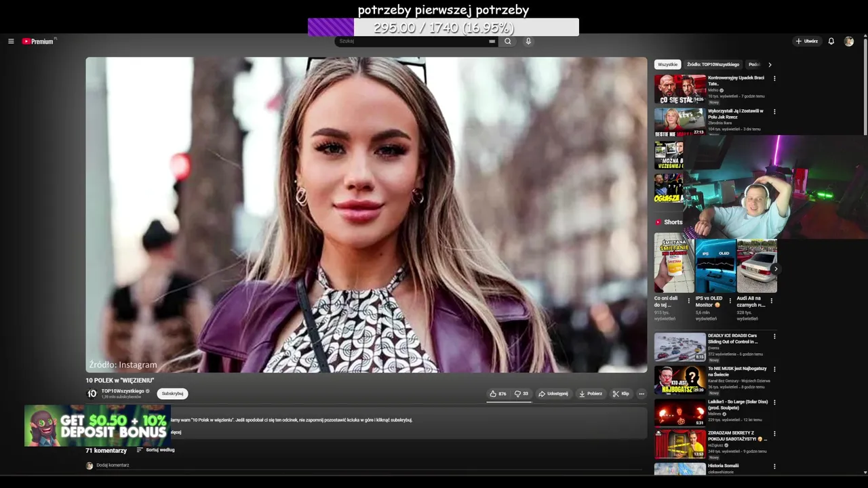The height and width of the screenshot is (488, 868).
Task: Open the TOP10Wszystkiego channel avatar
Action: pyautogui.click(x=92, y=394)
